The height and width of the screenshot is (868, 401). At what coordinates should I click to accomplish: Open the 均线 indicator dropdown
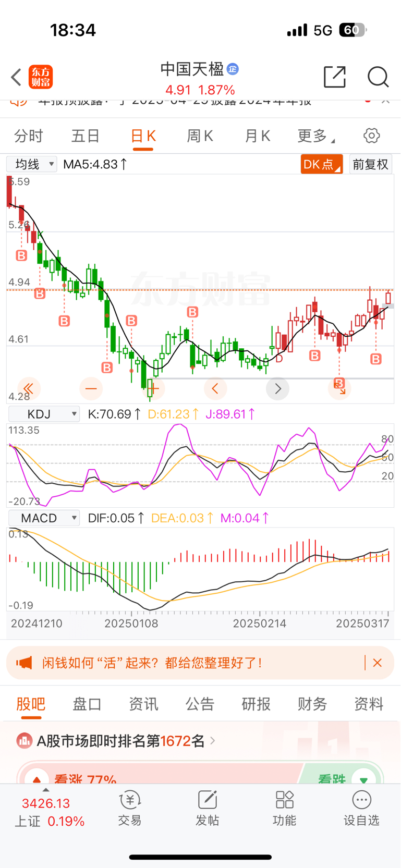tap(32, 164)
